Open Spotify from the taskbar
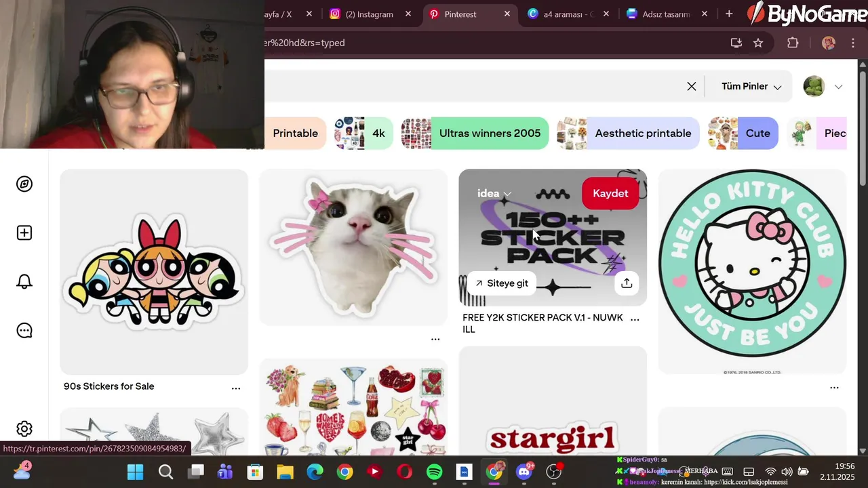This screenshot has height=488, width=868. pyautogui.click(x=435, y=471)
